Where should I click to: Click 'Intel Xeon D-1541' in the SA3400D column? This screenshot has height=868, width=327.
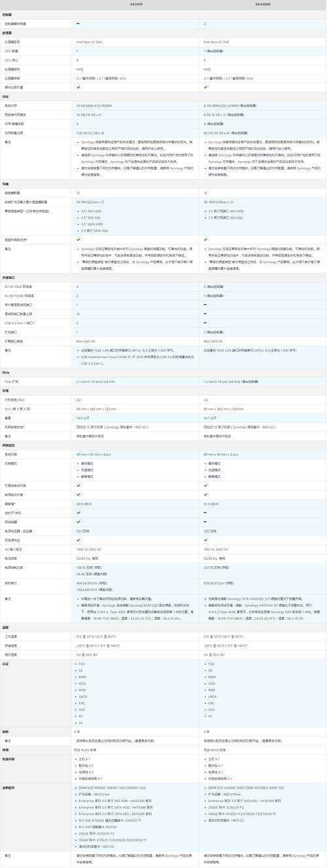coord(216,41)
